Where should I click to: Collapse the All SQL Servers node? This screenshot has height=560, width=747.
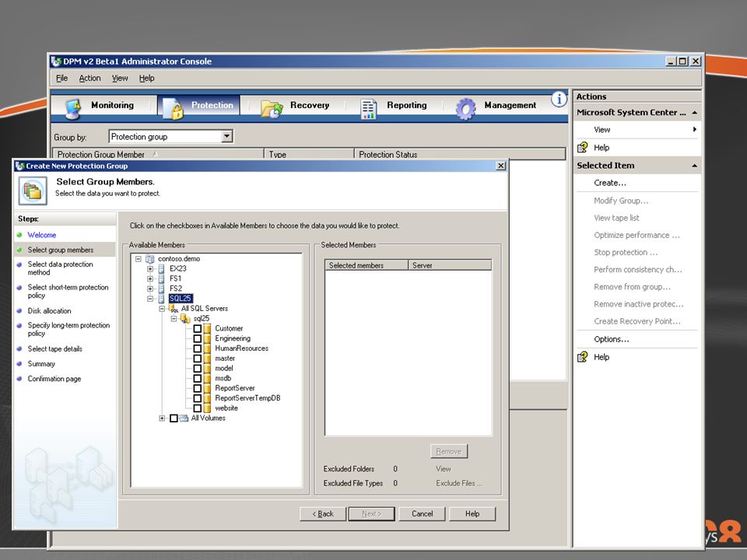point(162,309)
